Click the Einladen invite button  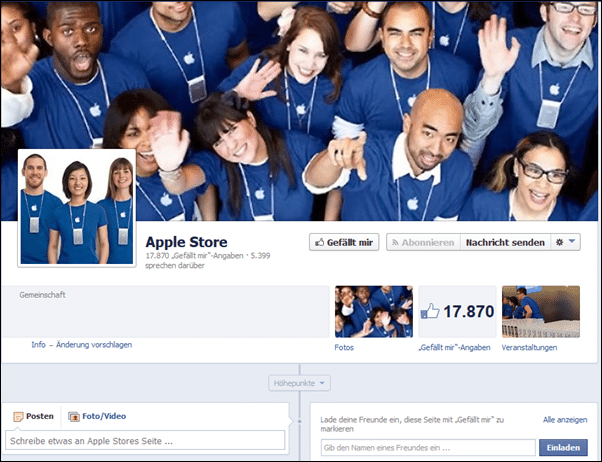563,448
